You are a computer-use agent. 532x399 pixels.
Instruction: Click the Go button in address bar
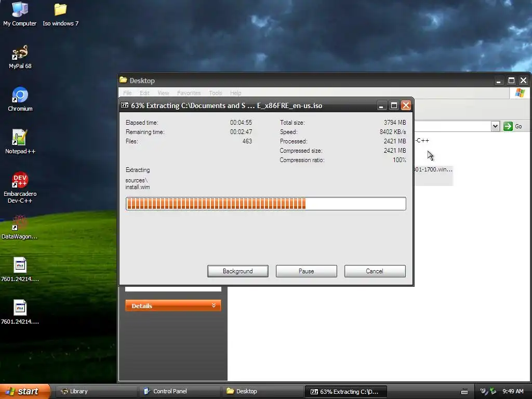513,126
